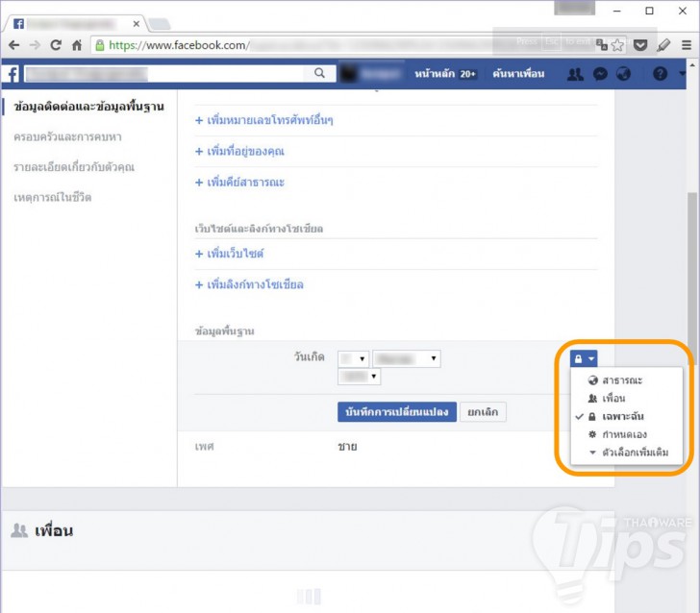This screenshot has height=613, width=700.
Task: Click the ชาย gender value
Action: tap(347, 447)
